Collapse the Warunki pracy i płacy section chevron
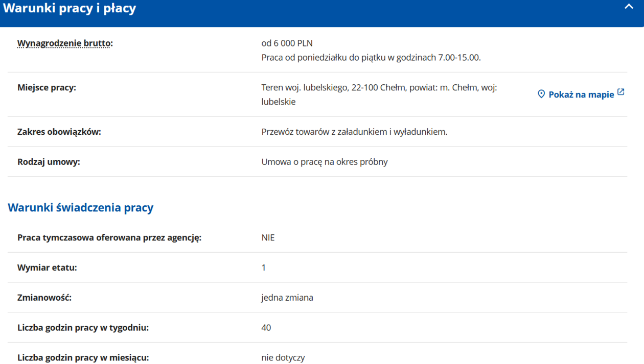This screenshot has width=644, height=364. pos(629,7)
